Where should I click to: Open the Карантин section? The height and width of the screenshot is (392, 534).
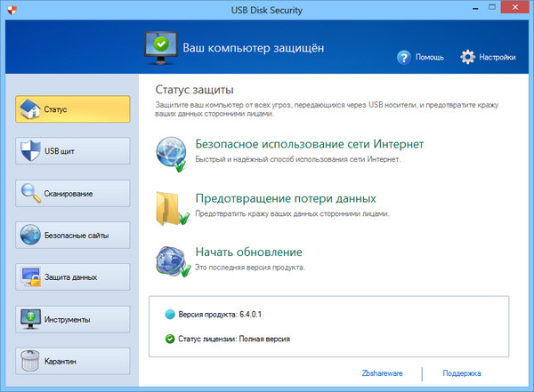pyautogui.click(x=69, y=361)
